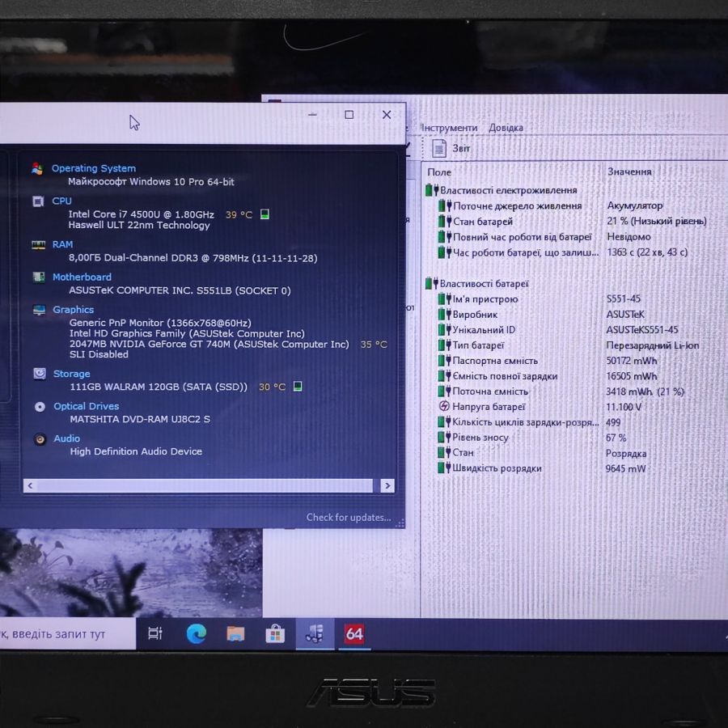Switch to Speccy via its taskbar icon

click(315, 633)
